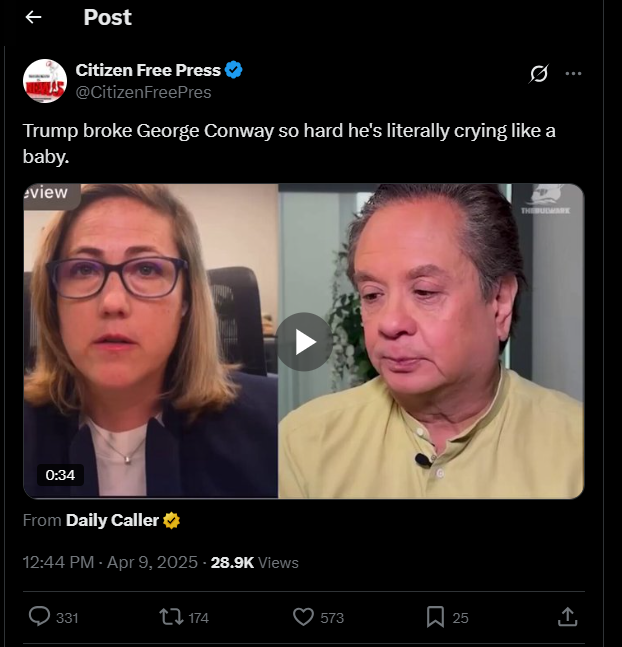Open the Citizen Free Press display name

pyautogui.click(x=148, y=70)
